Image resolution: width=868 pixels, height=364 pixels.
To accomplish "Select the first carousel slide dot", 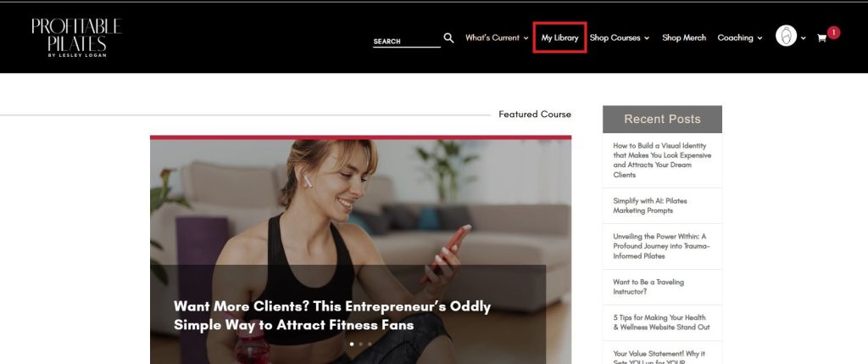I will pyautogui.click(x=352, y=344).
